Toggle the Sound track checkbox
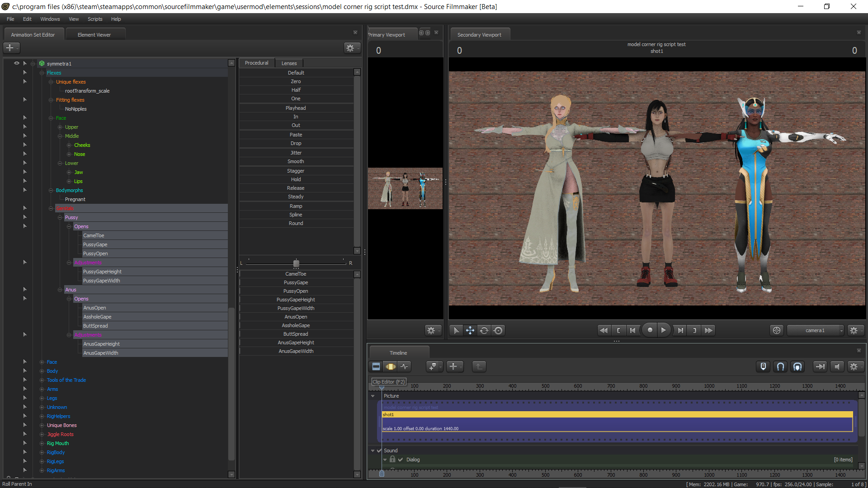868x488 pixels. pos(379,450)
